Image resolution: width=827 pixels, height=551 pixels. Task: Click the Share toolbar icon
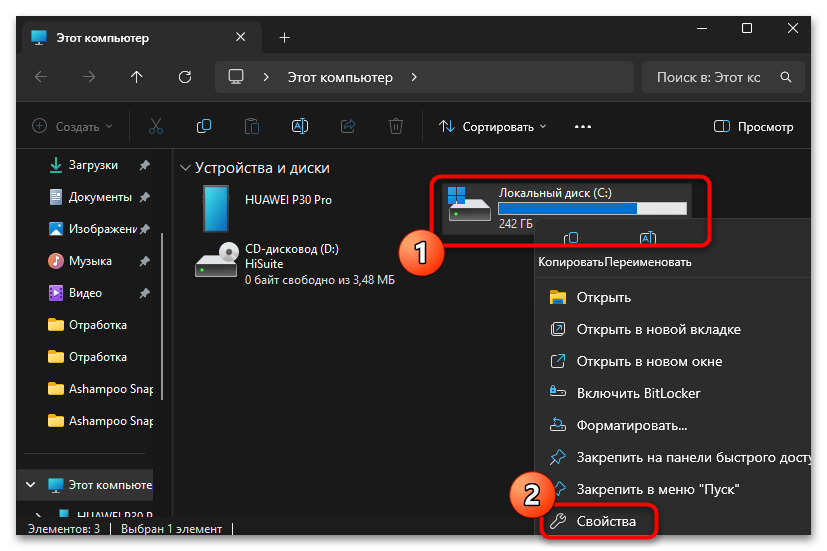[348, 127]
